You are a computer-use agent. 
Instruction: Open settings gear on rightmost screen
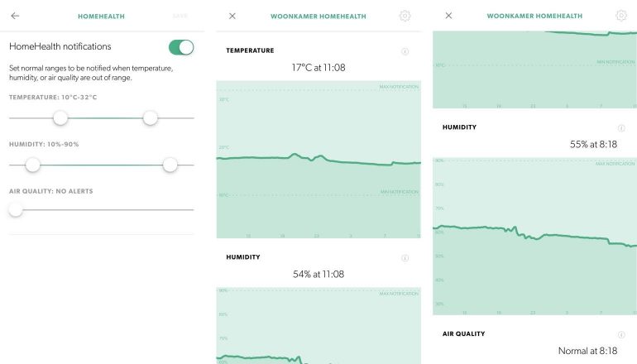point(621,16)
